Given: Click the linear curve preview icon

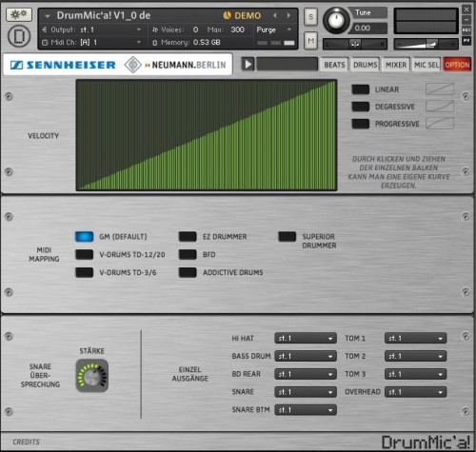Looking at the screenshot, I should click(440, 89).
